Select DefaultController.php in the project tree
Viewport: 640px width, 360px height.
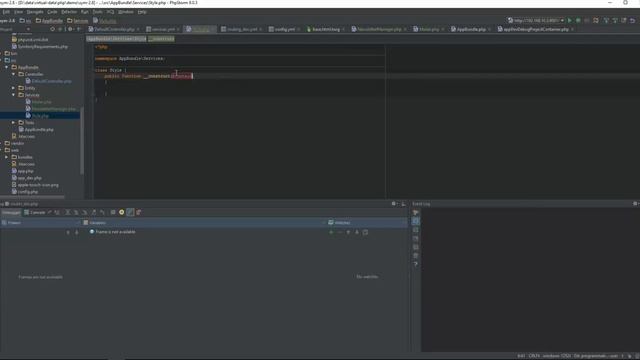click(x=49, y=81)
